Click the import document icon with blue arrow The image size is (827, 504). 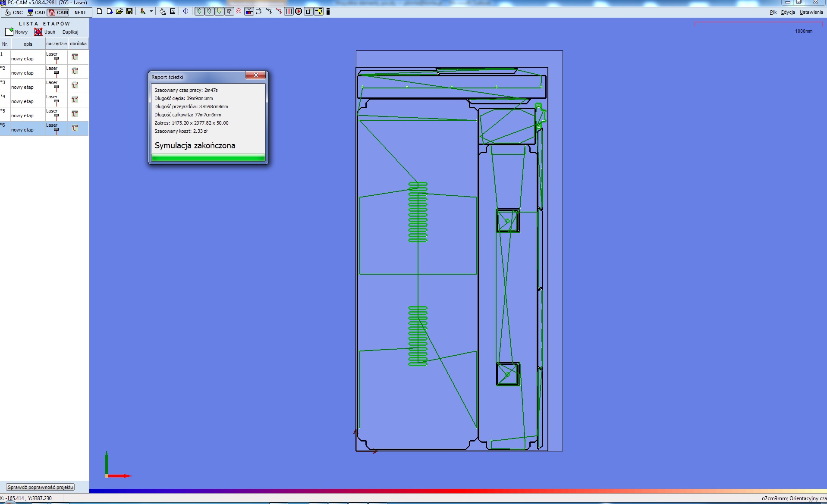[110, 11]
